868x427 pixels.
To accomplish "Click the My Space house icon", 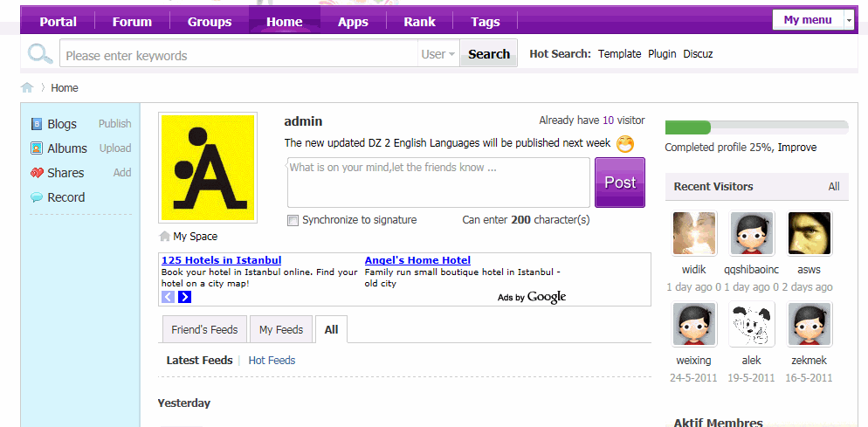I will point(164,237).
